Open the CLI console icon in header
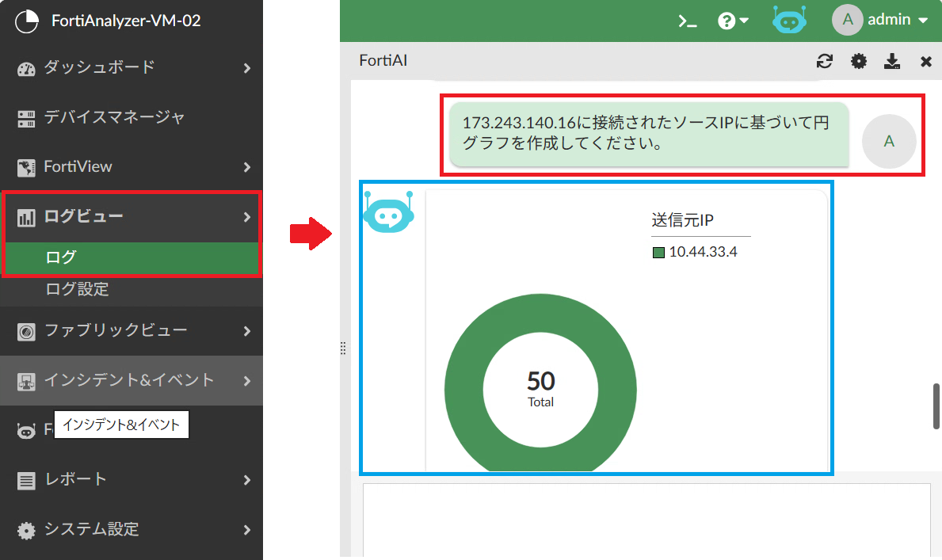 [688, 21]
